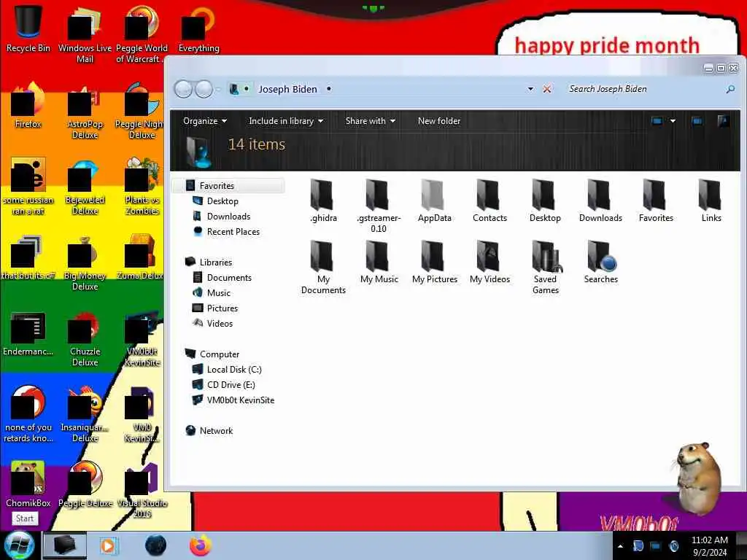
Task: Open the .ghidra folder
Action: (x=323, y=201)
